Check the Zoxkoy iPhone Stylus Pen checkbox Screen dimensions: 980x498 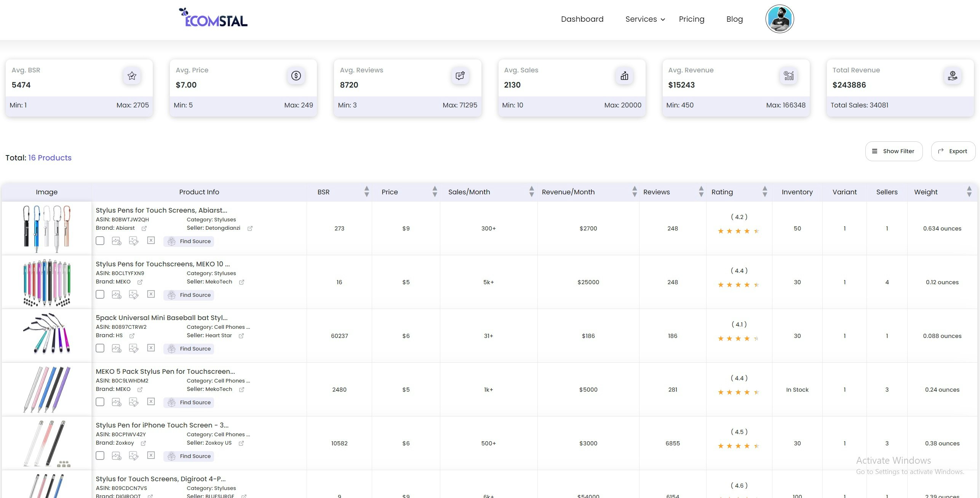click(100, 456)
